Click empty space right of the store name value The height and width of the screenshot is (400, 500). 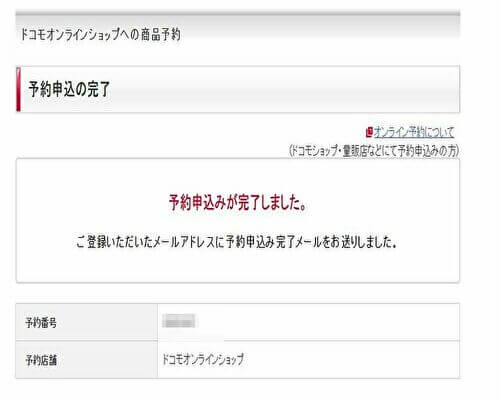pos(350,360)
